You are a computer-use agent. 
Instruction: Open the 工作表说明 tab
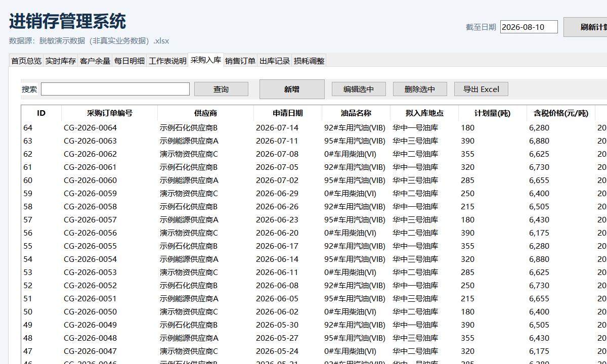167,61
